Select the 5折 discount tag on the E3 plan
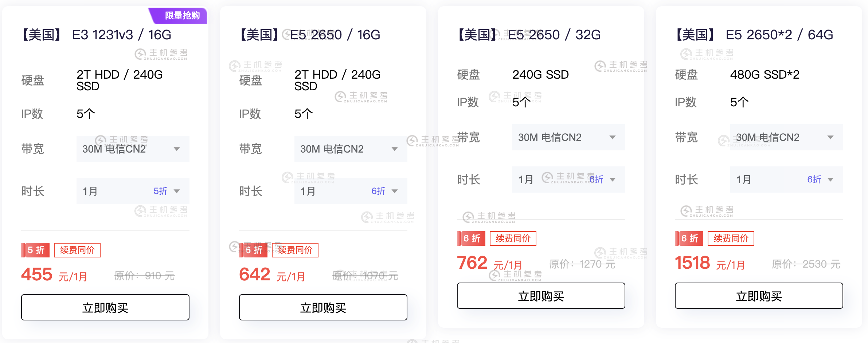The image size is (868, 343). 35,250
